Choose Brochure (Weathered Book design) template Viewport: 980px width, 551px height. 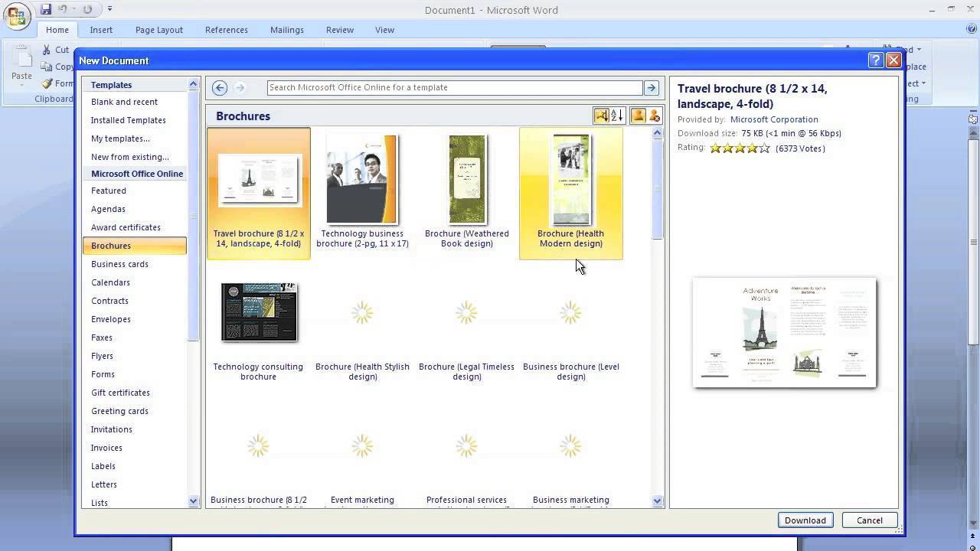tap(466, 180)
